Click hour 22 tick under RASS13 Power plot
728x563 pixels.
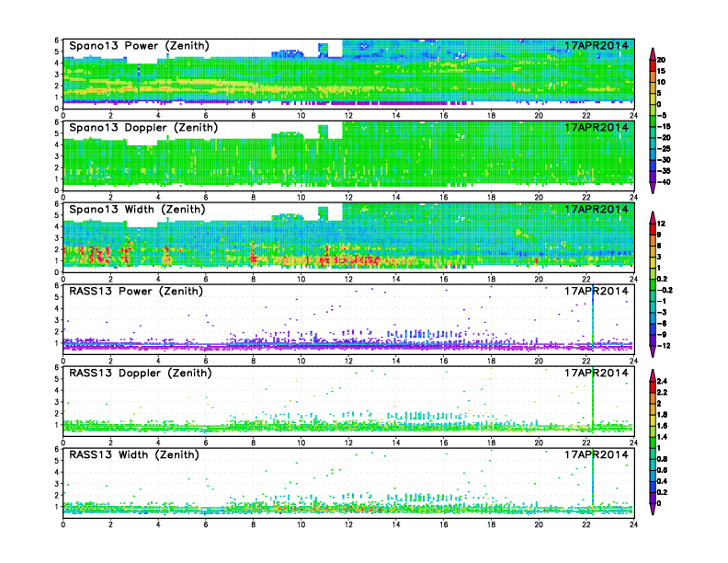tap(586, 361)
